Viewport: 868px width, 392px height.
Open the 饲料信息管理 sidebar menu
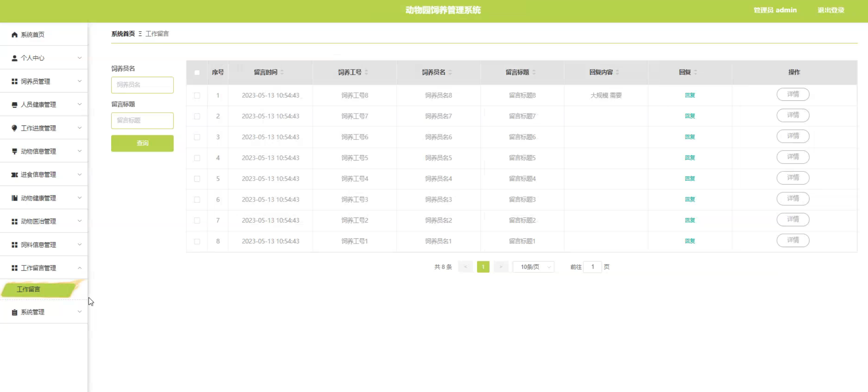coord(38,245)
